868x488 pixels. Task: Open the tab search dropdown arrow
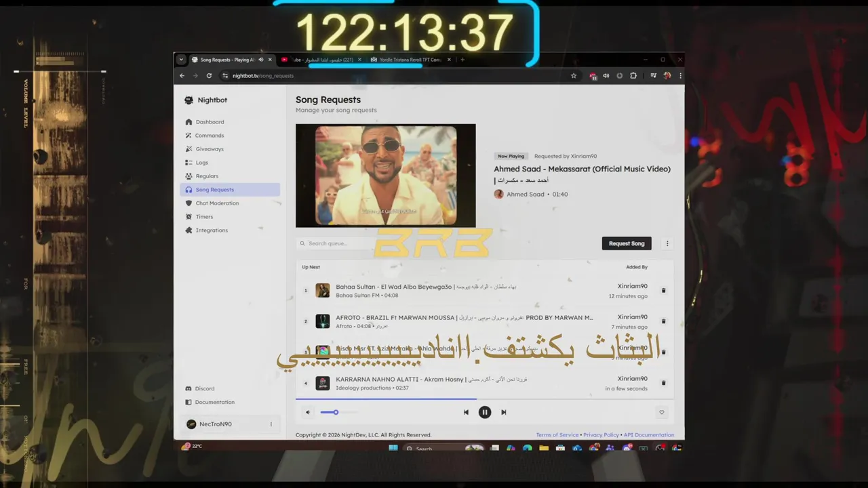click(181, 60)
